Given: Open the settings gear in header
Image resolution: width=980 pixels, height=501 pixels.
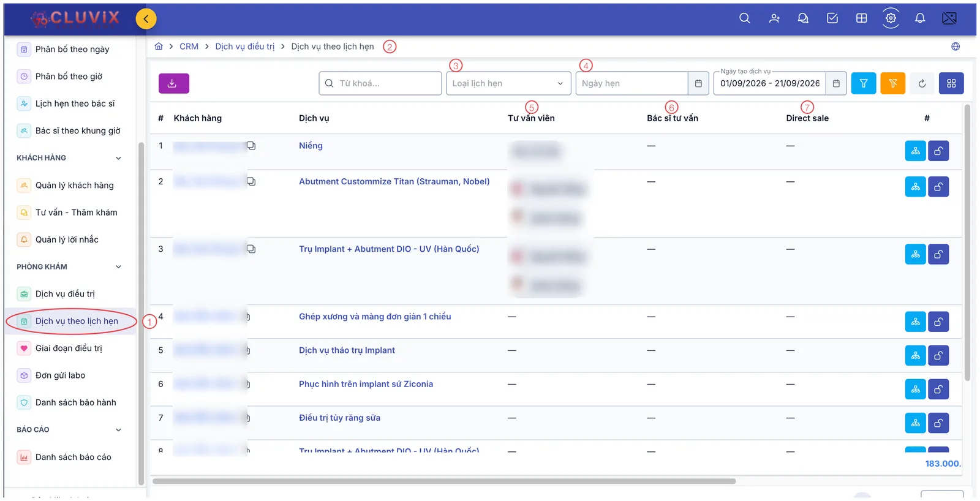Looking at the screenshot, I should [x=891, y=18].
